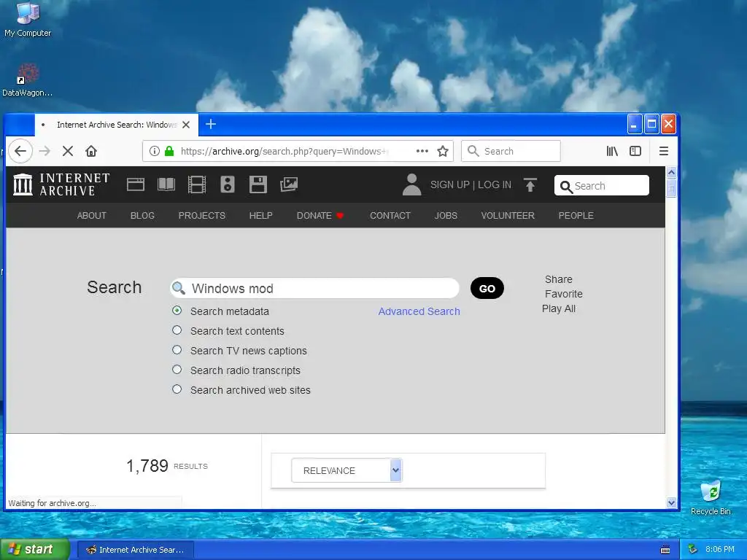Viewport: 747px width, 560px height.
Task: Click the browser forward arrow
Action: pyautogui.click(x=44, y=152)
